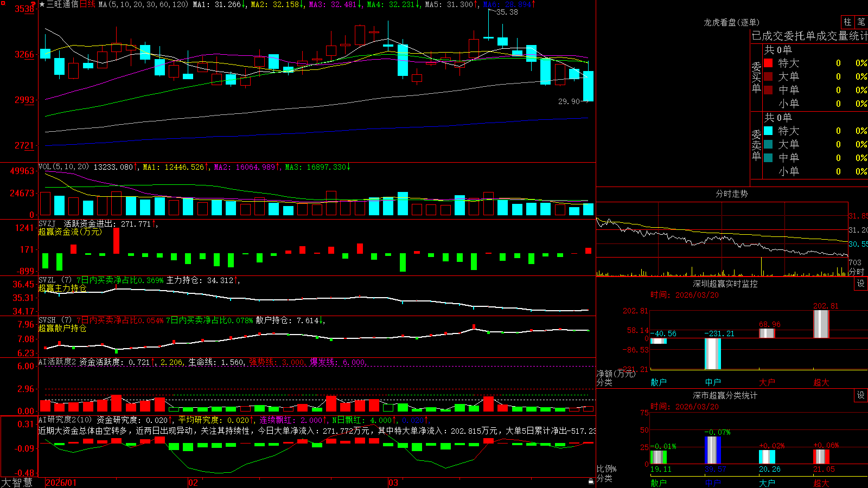Click the 29.90 low price marker
The height and width of the screenshot is (488, 868).
[569, 101]
